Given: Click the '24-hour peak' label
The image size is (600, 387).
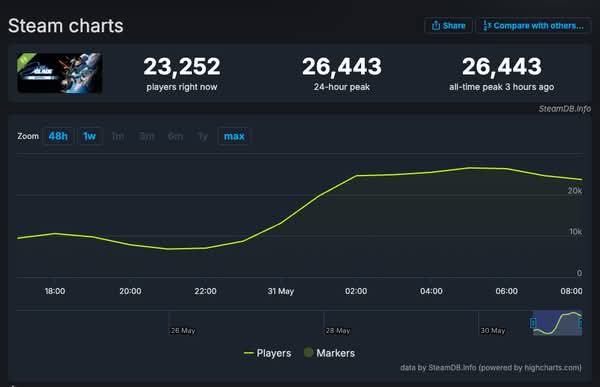Looking at the screenshot, I should tap(342, 87).
